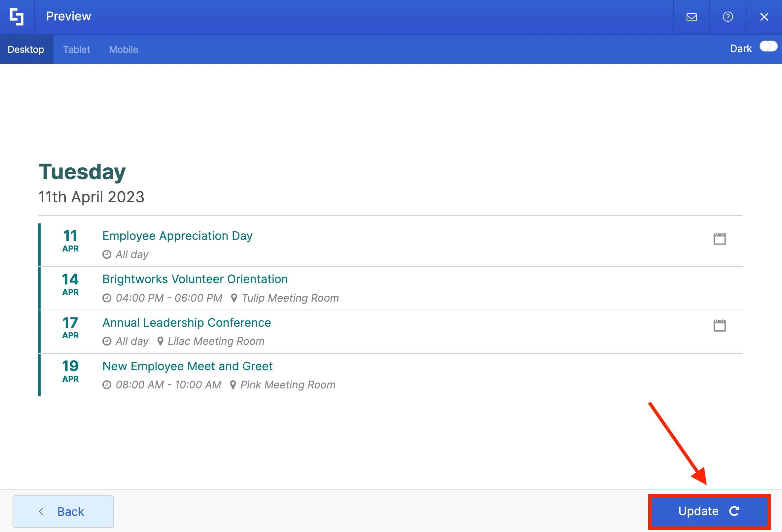
Task: Click the location pin icon before Tulip Meeting Room
Action: pos(234,298)
